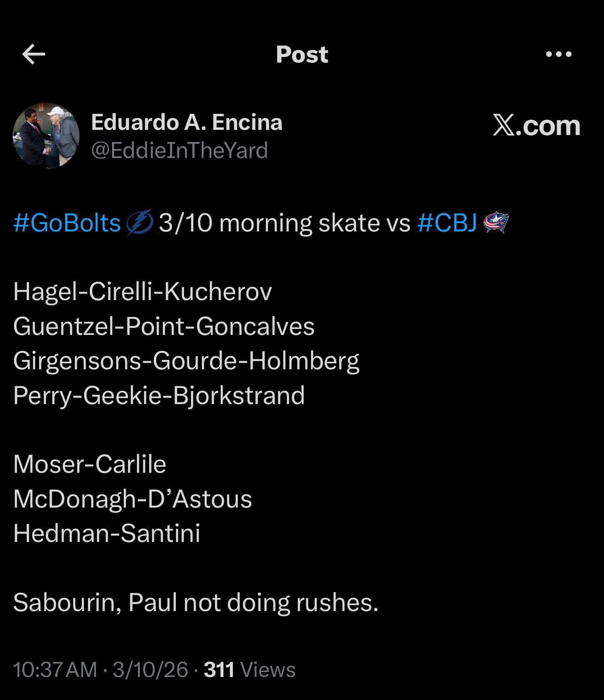Viewport: 604px width, 700px height.
Task: Go back using the left arrow
Action: click(x=34, y=55)
